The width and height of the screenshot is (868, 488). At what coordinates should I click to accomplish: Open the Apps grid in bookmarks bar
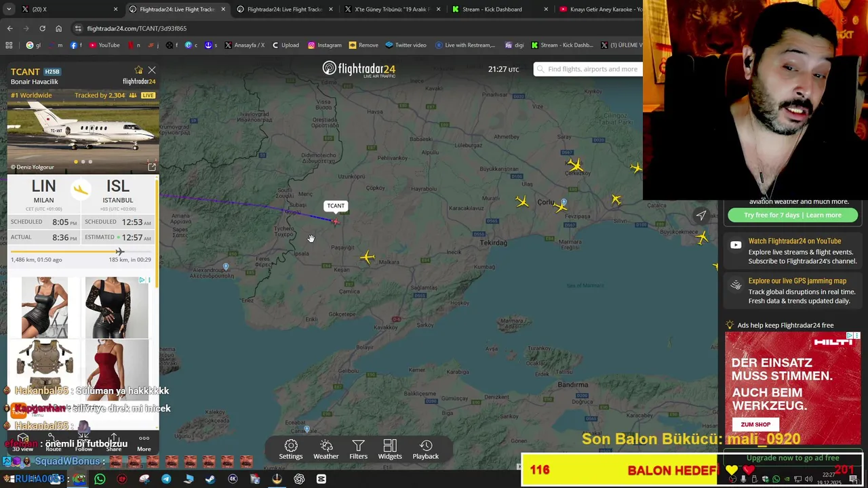pyautogui.click(x=9, y=45)
